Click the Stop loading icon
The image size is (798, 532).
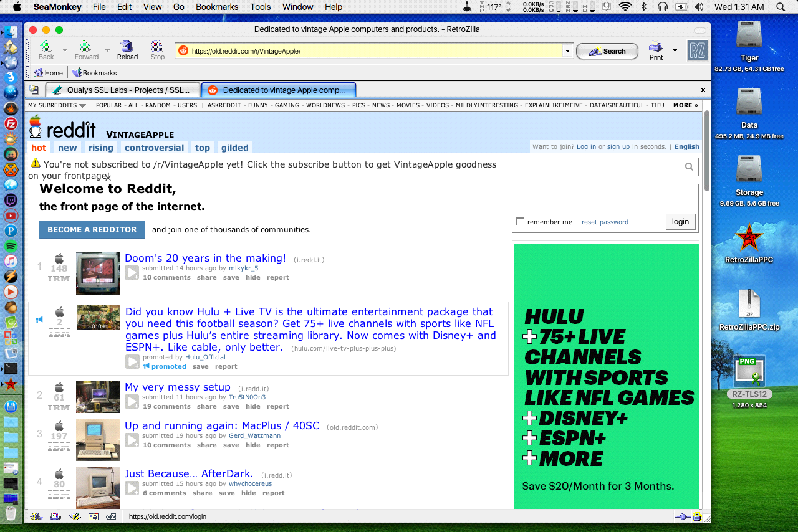pyautogui.click(x=157, y=47)
